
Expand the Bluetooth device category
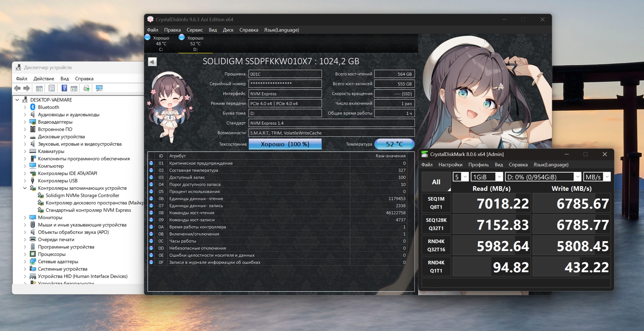25,107
